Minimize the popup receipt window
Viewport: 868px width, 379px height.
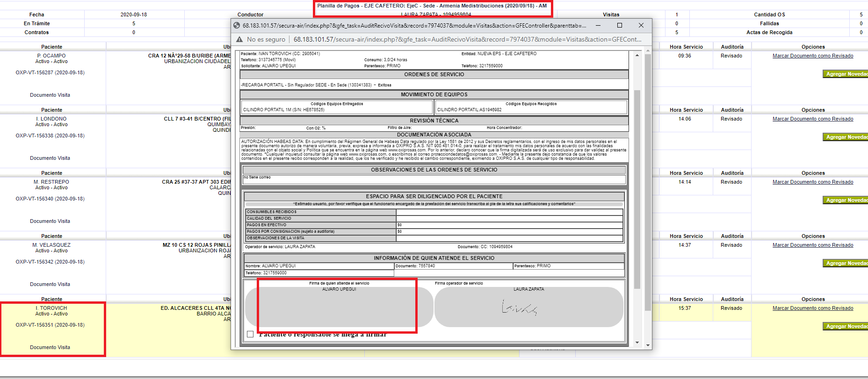(598, 25)
